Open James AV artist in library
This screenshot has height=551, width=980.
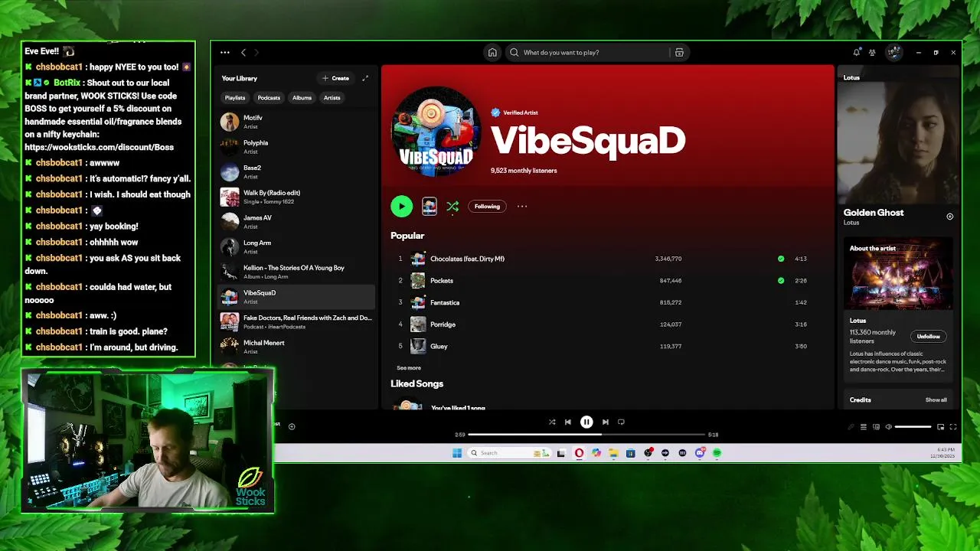click(296, 222)
